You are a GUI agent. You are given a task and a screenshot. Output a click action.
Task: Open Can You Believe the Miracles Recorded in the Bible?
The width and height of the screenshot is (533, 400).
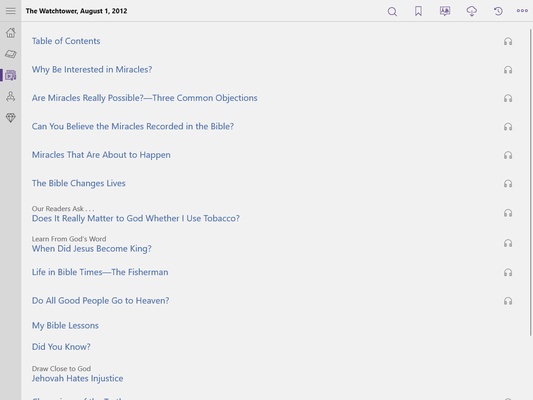tap(133, 126)
